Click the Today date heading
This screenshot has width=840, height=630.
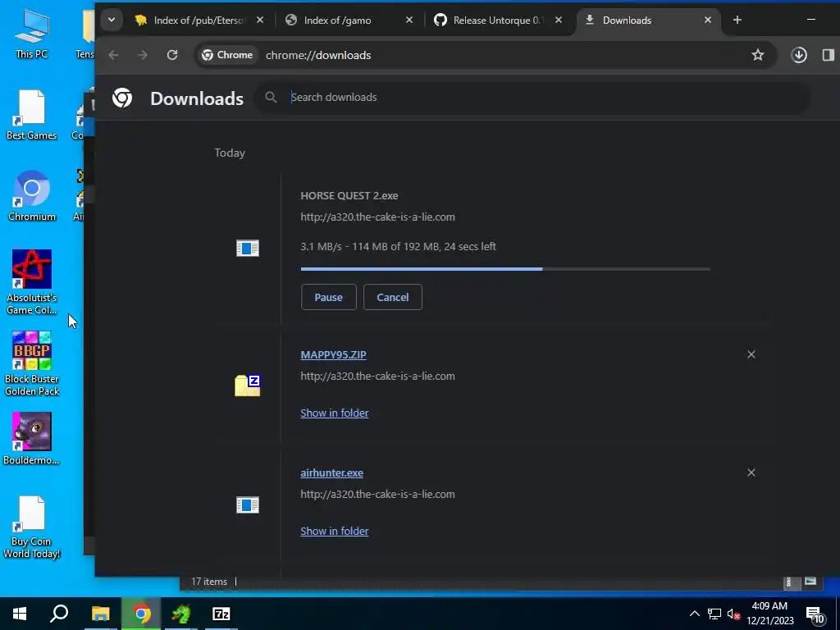click(x=230, y=153)
